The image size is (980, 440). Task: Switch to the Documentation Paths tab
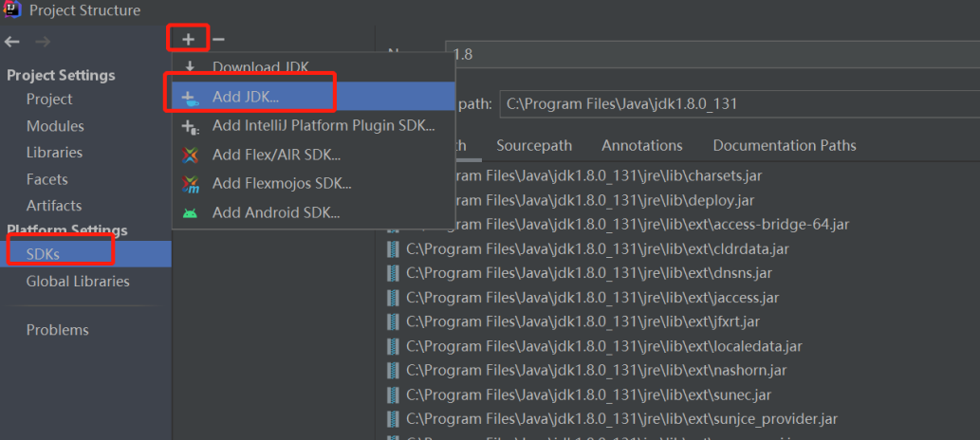[x=785, y=146]
